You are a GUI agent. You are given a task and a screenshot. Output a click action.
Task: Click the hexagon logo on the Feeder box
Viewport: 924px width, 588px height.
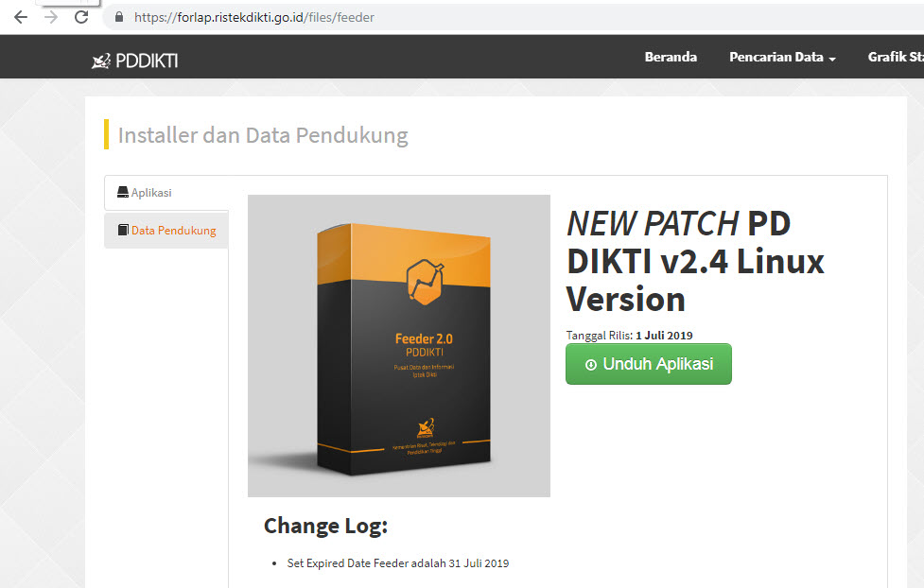point(425,282)
